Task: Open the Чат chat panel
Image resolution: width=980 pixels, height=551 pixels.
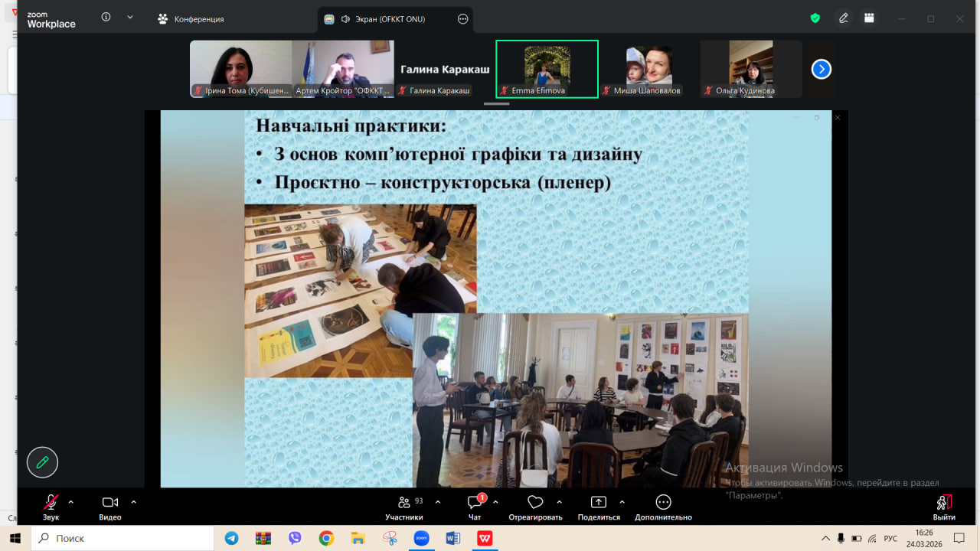Action: 475,503
